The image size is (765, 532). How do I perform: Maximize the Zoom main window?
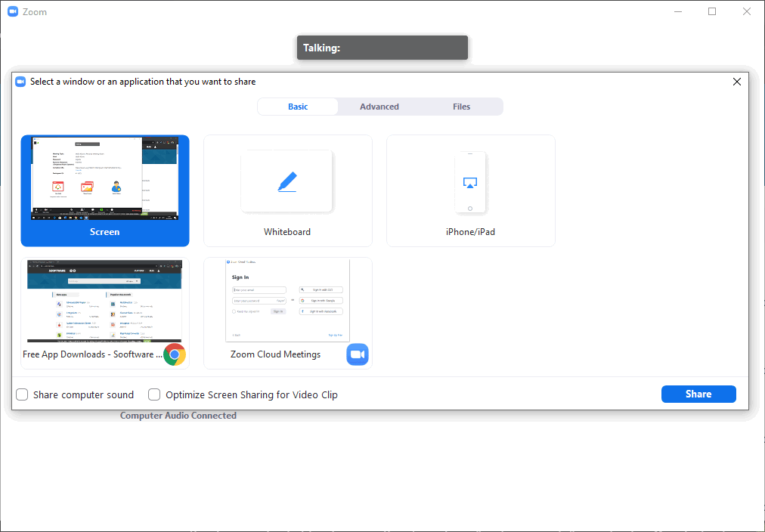pos(712,11)
